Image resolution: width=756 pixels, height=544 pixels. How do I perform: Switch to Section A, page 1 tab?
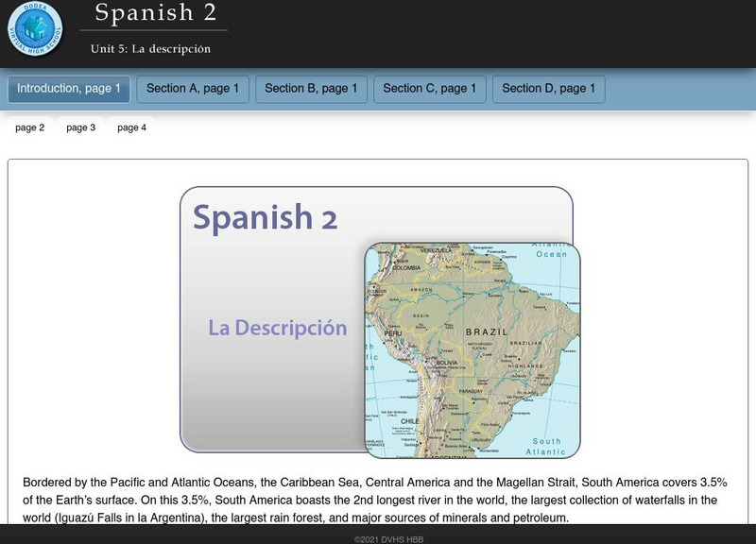click(193, 89)
